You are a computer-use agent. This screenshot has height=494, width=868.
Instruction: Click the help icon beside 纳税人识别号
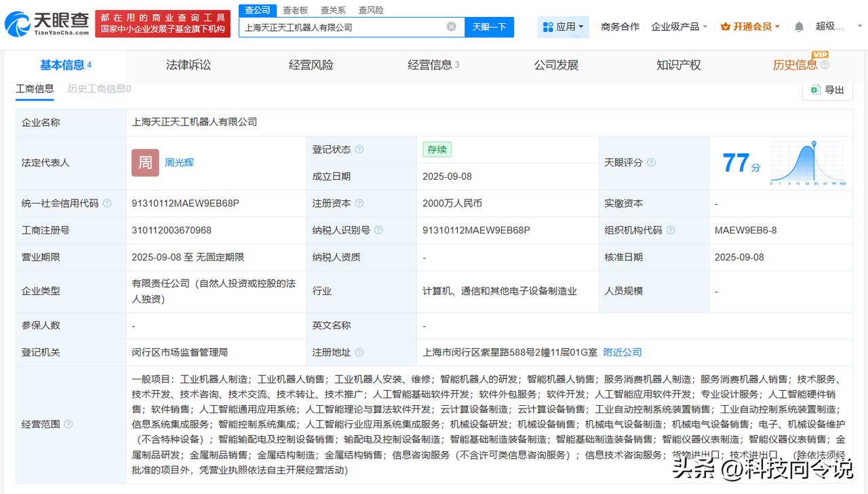pyautogui.click(x=378, y=230)
